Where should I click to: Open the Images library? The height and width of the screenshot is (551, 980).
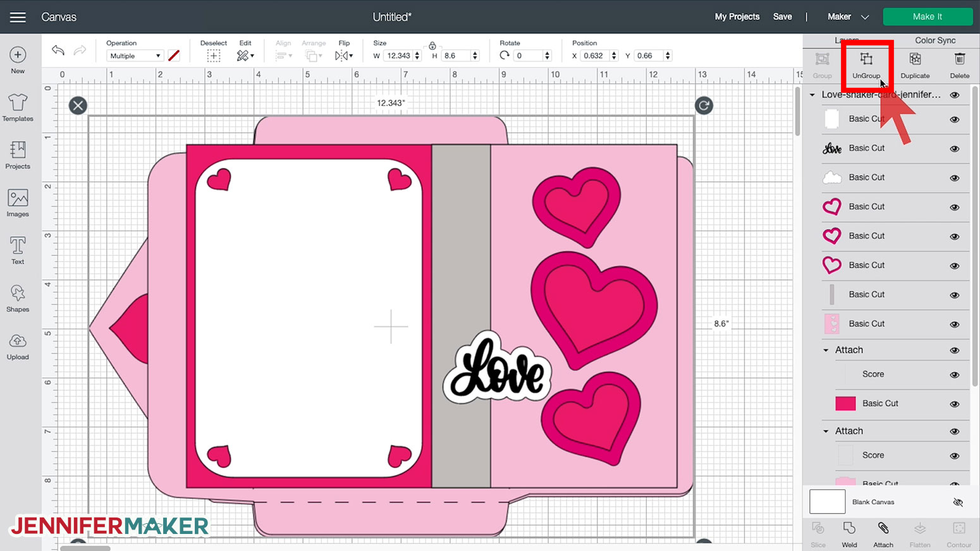[x=18, y=203]
